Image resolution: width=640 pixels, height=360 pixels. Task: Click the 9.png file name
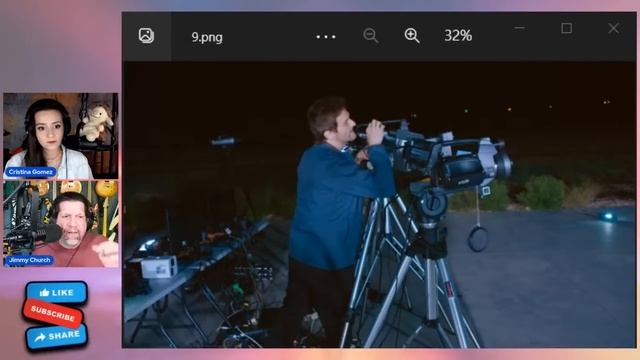[x=207, y=37]
